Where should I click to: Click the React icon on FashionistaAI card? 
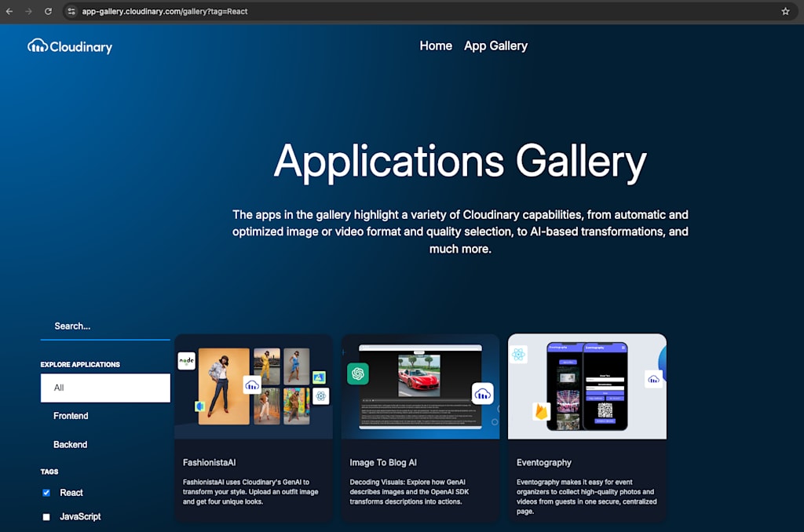pyautogui.click(x=321, y=395)
